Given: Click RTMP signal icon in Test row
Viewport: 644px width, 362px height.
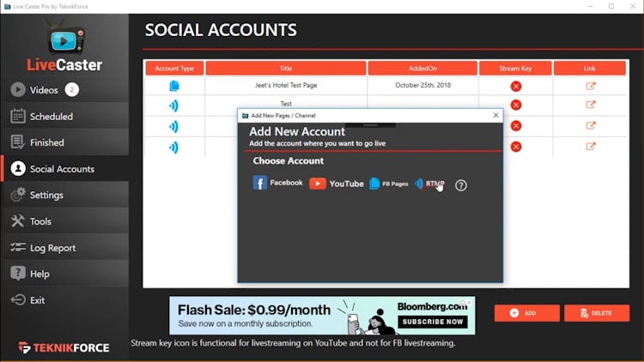Looking at the screenshot, I should 174,106.
